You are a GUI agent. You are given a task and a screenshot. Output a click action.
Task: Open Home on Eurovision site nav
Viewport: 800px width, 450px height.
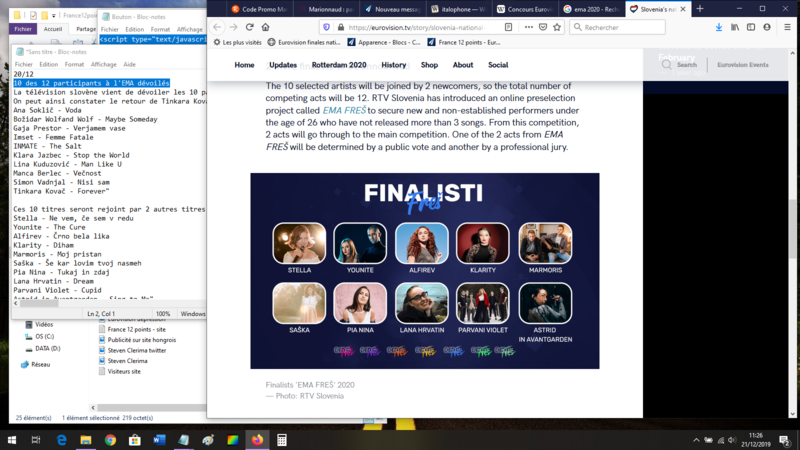(244, 65)
